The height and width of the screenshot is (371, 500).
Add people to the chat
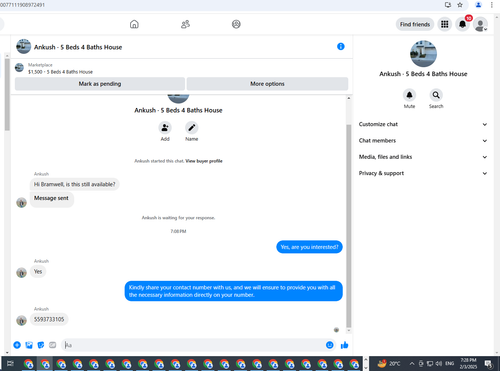point(165,128)
